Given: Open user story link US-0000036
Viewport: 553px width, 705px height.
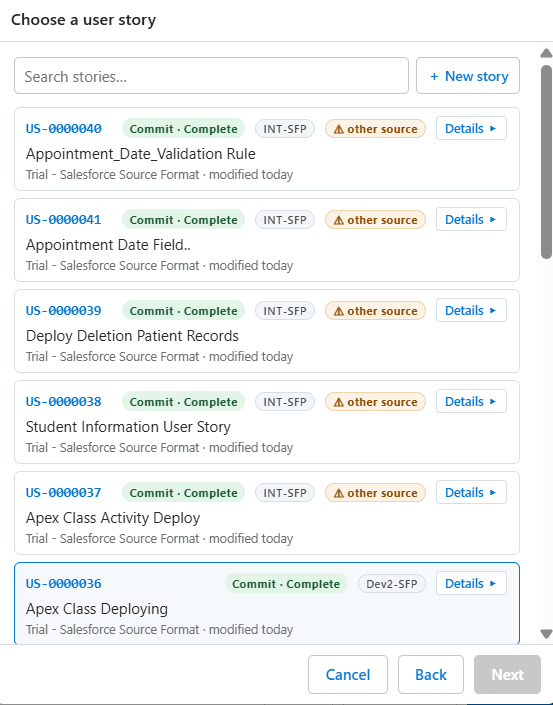Looking at the screenshot, I should (63, 584).
